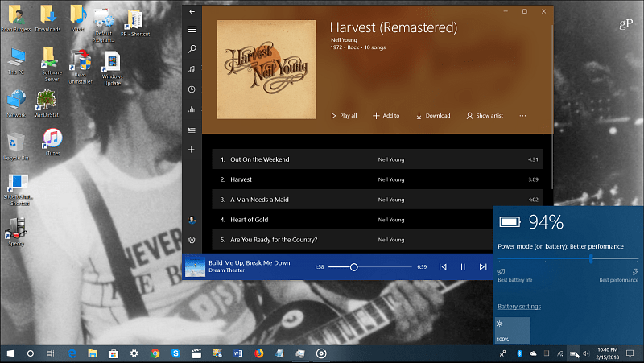Select iTunes desktop shortcut
Viewport: 644px width, 363px height.
pyautogui.click(x=53, y=142)
